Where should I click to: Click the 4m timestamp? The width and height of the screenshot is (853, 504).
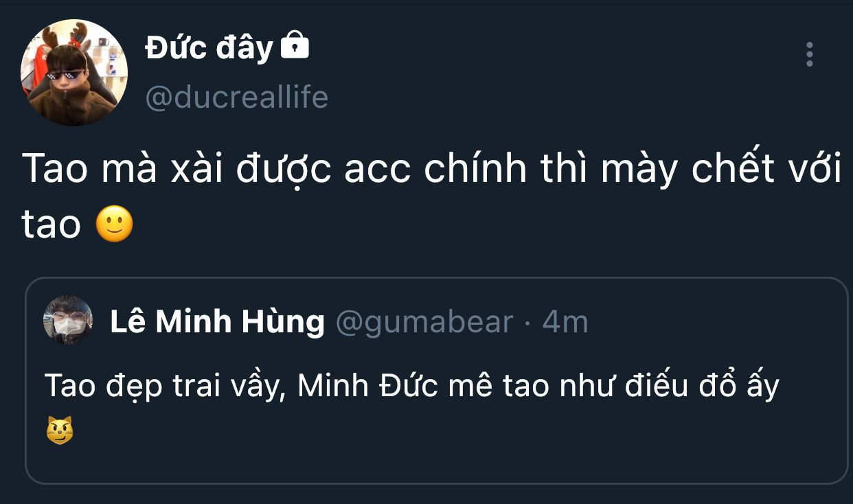click(x=565, y=322)
